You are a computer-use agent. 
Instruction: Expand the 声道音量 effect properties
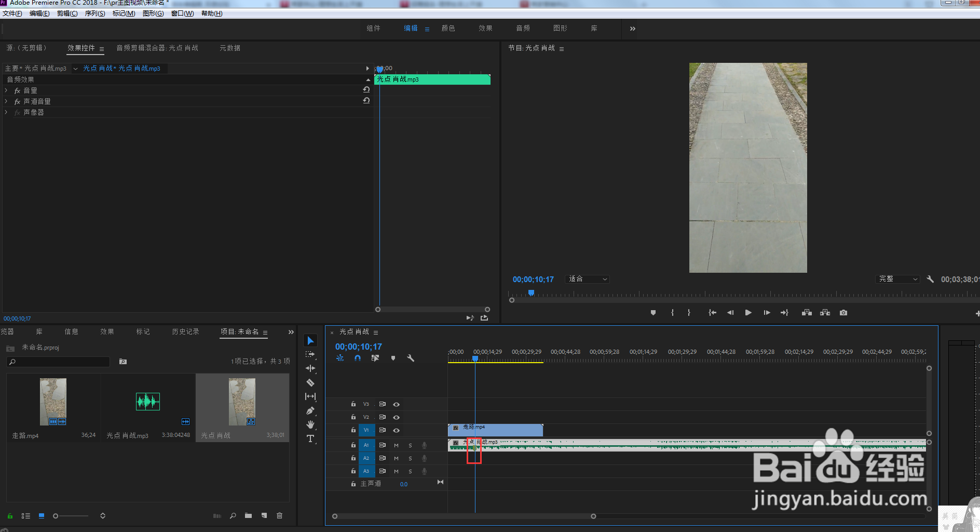pos(6,101)
